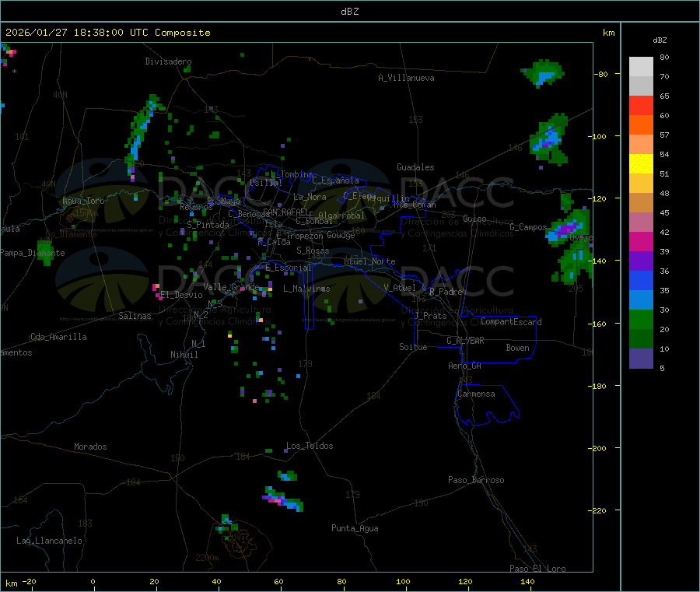Select the Guadales label on the map
The image size is (700, 592).
tap(415, 167)
